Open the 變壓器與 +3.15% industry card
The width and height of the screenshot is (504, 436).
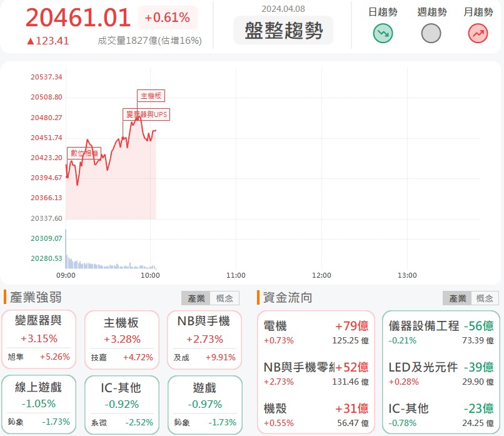(x=39, y=339)
